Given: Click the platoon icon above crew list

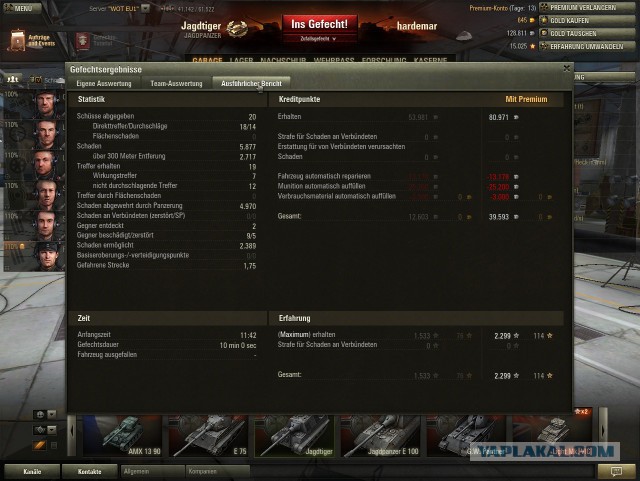Looking at the screenshot, I should tap(13, 78).
